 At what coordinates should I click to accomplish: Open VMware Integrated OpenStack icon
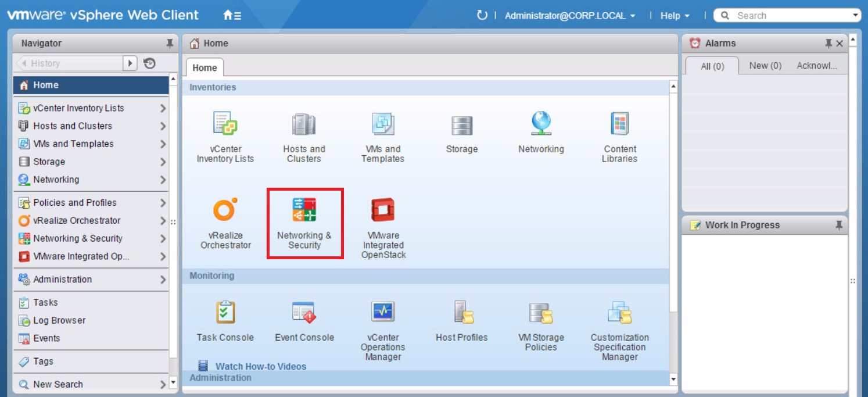[x=383, y=210]
